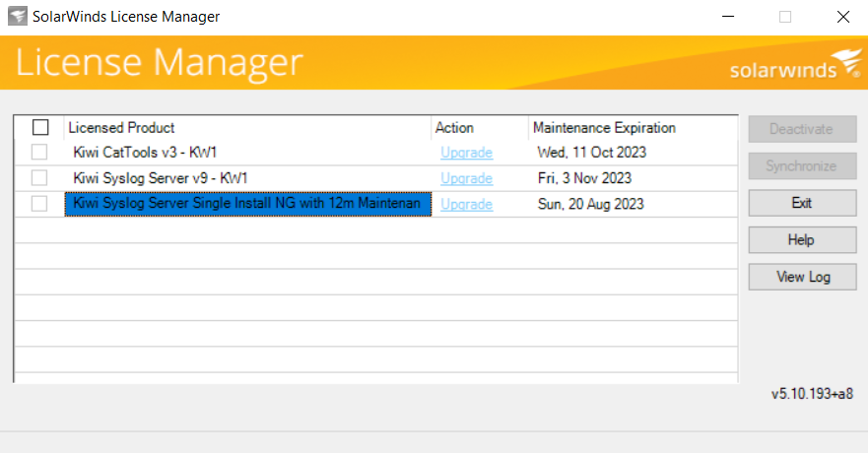Check the Kiwi Syslog Server Single Install checkbox
The width and height of the screenshot is (868, 453).
point(39,204)
